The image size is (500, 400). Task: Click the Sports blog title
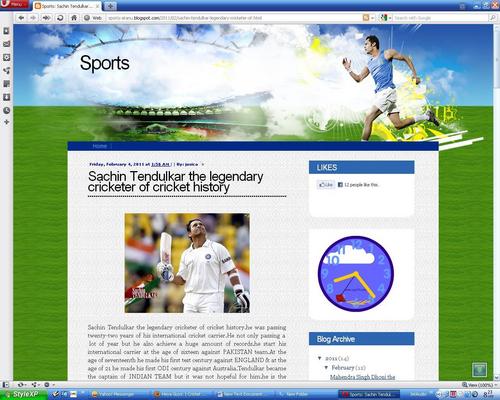coord(105,63)
